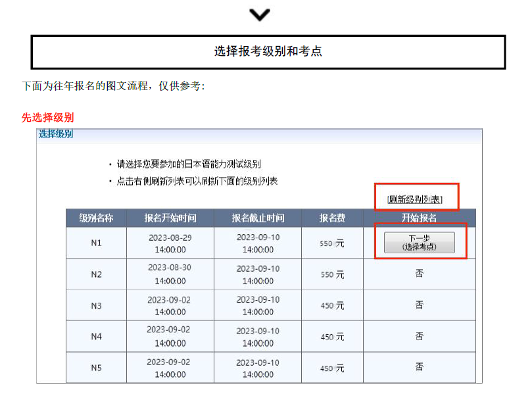Click the N5 fee 450 元
The width and height of the screenshot is (532, 400).
[332, 368]
